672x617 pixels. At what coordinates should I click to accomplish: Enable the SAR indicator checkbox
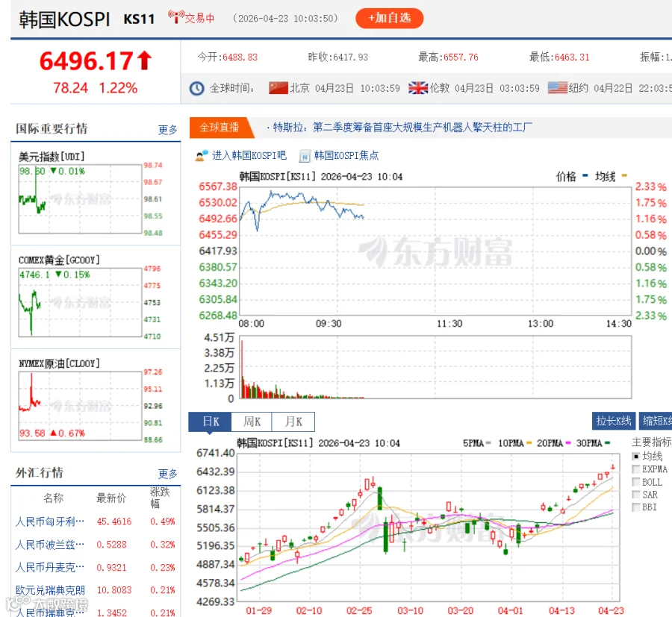(636, 495)
